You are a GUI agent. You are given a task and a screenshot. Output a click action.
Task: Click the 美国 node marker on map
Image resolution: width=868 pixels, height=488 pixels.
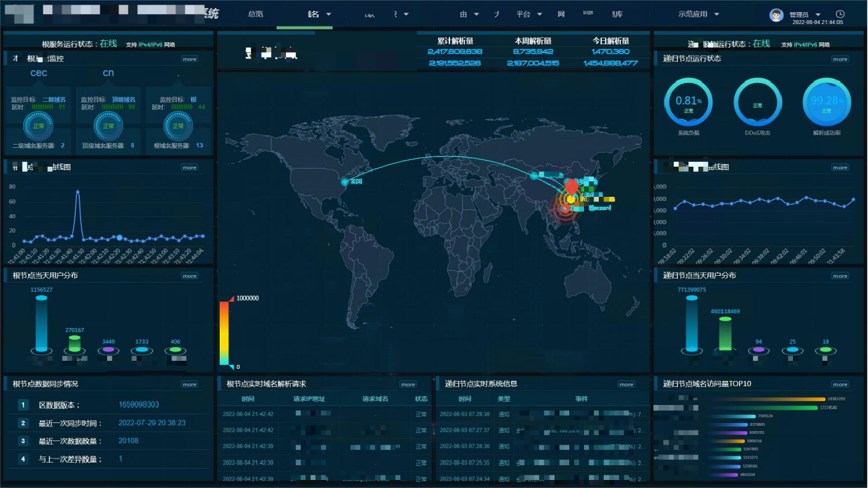coord(345,182)
